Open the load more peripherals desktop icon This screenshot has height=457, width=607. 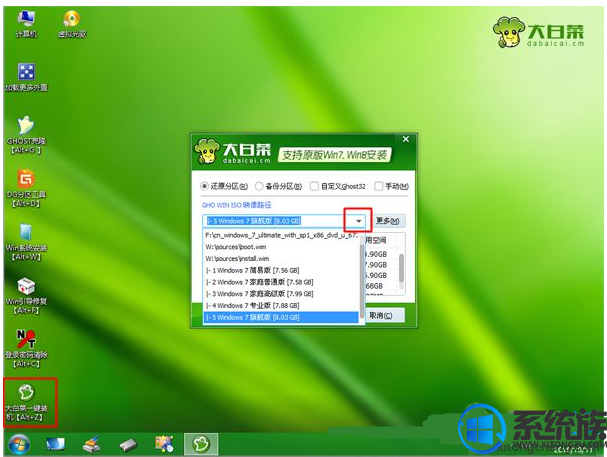coord(26,77)
